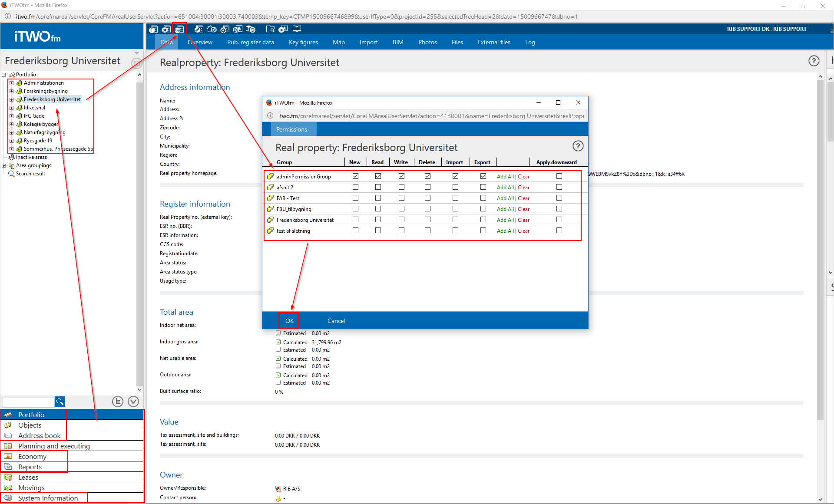
Task: Open the Address book module
Action: pyautogui.click(x=39, y=435)
